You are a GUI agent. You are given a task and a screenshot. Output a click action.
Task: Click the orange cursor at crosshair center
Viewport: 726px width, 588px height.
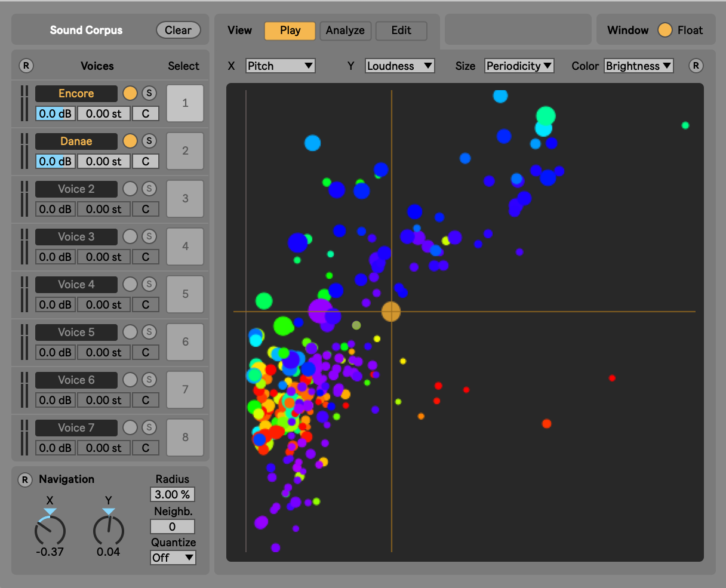(391, 311)
